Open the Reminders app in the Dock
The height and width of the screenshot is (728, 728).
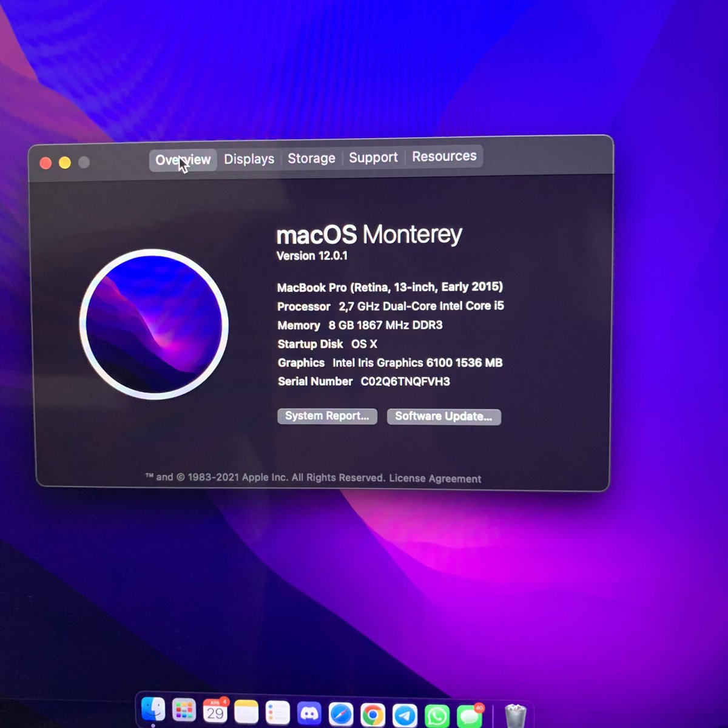point(278,713)
